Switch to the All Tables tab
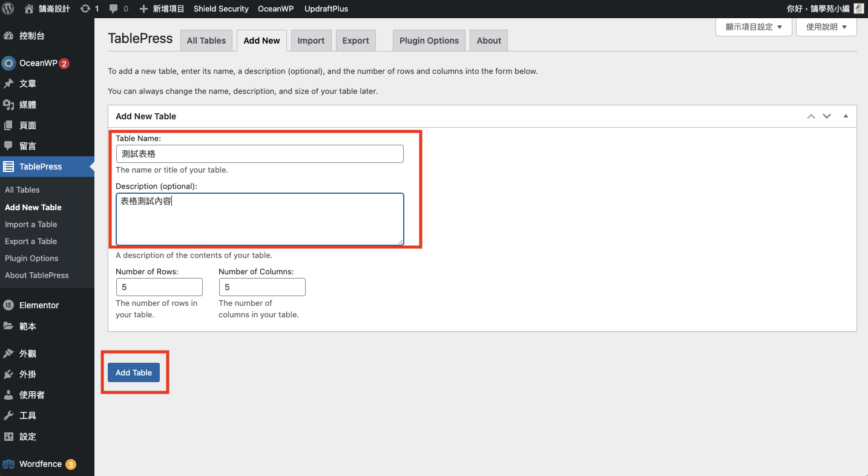The height and width of the screenshot is (476, 868). 206,41
